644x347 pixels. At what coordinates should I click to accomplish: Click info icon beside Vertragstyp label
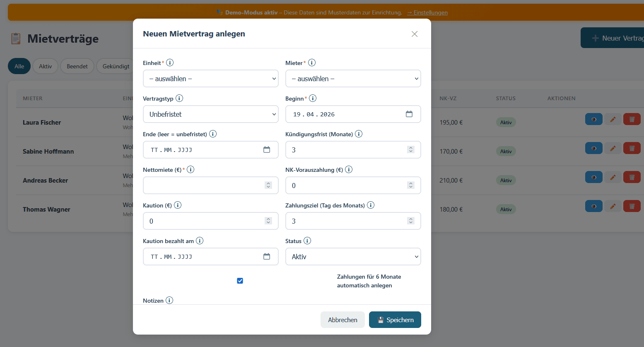179,99
